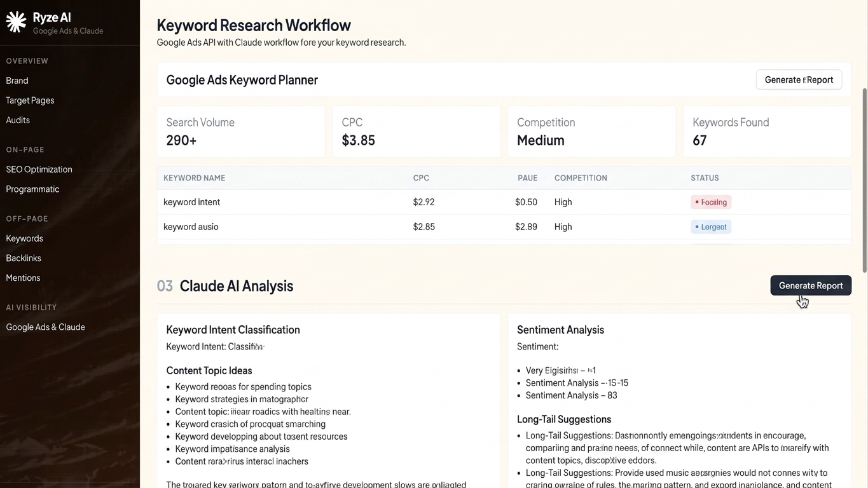Click the PAUE column header
The height and width of the screenshot is (488, 868).
[x=527, y=178]
